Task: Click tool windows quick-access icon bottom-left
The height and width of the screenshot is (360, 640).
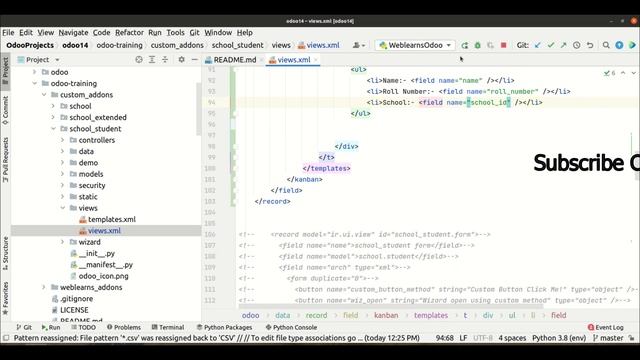Action: pos(6,338)
